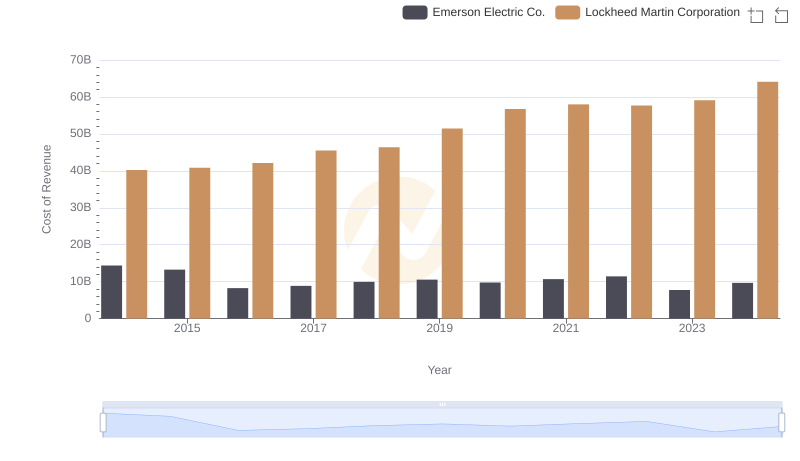Toggle Emerson Electric Co. legend series

(473, 12)
